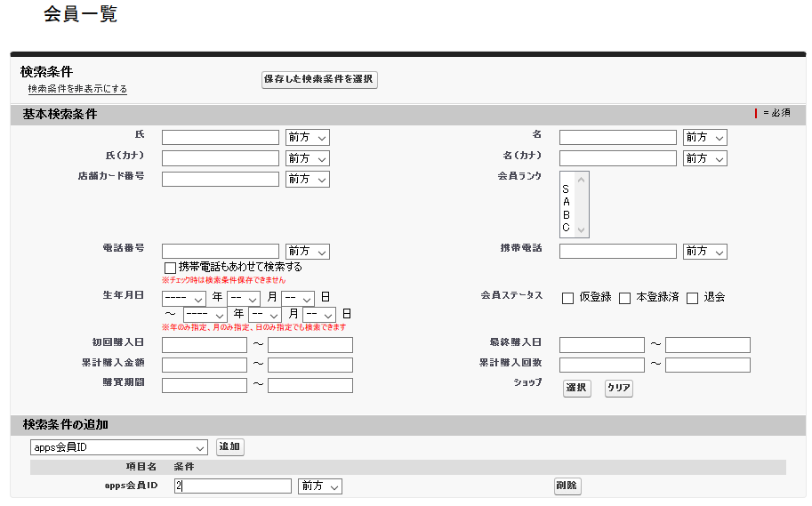Open the 携帯電話 match type dropdown
This screenshot has width=812, height=506.
pos(704,252)
